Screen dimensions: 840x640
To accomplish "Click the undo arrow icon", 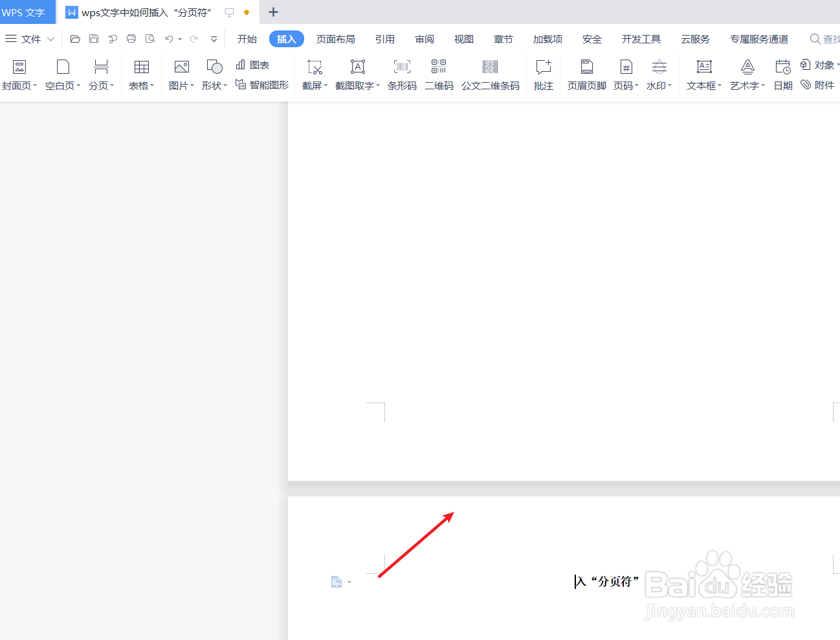I will pyautogui.click(x=169, y=39).
